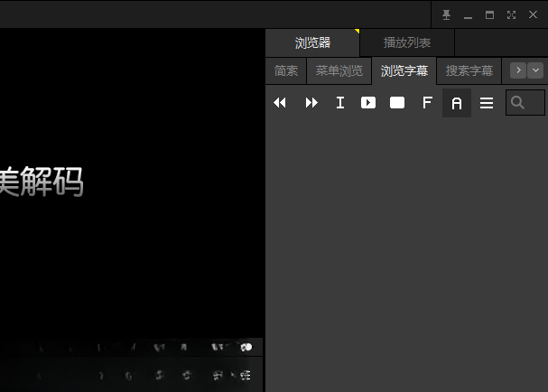
Task: Click the subtitle search input box
Action: pos(525,102)
